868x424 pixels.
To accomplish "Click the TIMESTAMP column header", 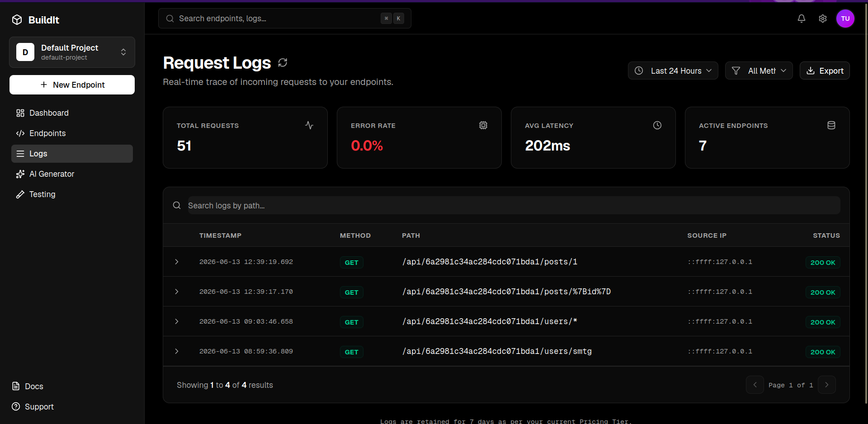I will [x=220, y=236].
